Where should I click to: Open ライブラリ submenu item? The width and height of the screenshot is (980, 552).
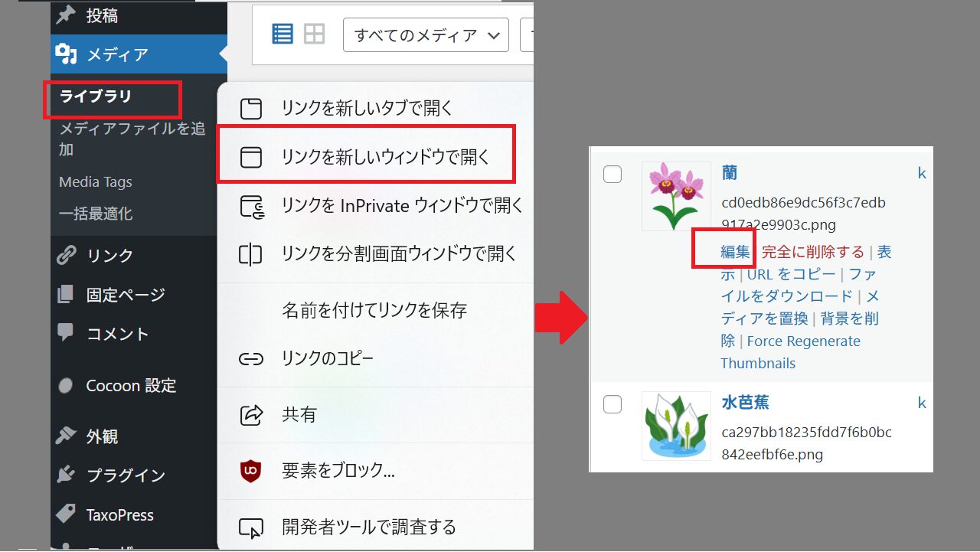coord(96,96)
